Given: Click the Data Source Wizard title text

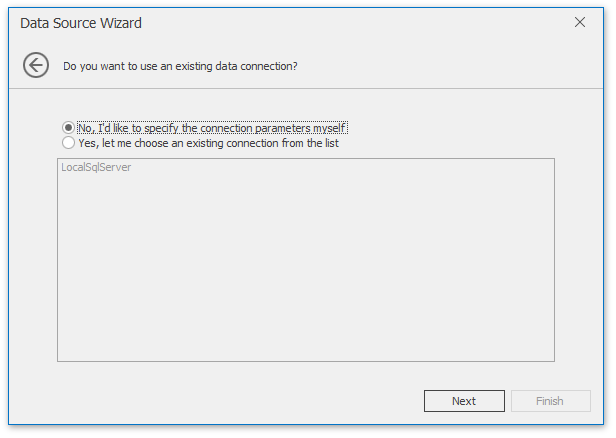Looking at the screenshot, I should (81, 22).
